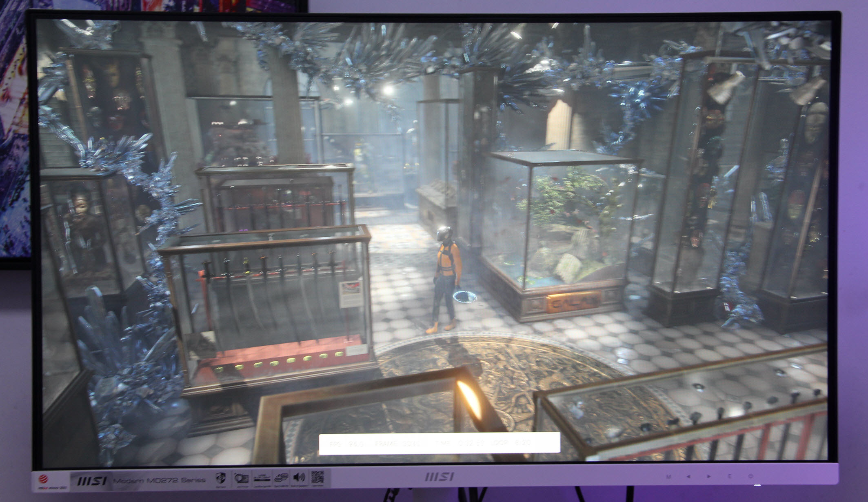
Task: Click the built-in speaker icon
Action: tap(300, 478)
